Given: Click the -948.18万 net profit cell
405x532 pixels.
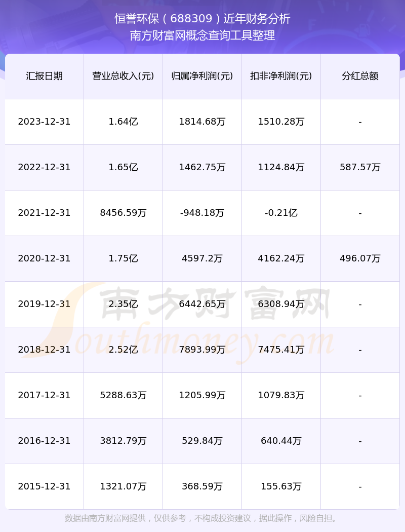Looking at the screenshot, I should [x=202, y=213].
